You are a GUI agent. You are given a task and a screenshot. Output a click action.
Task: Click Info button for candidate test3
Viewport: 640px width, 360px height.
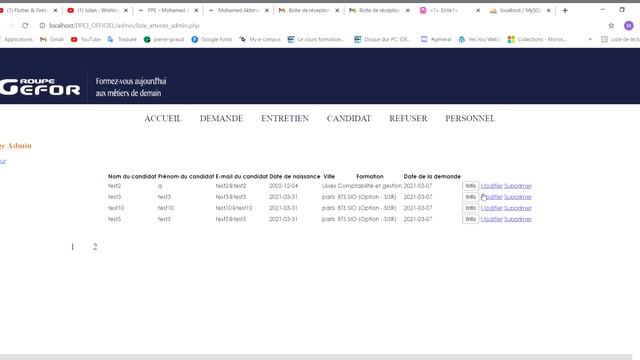click(x=471, y=197)
